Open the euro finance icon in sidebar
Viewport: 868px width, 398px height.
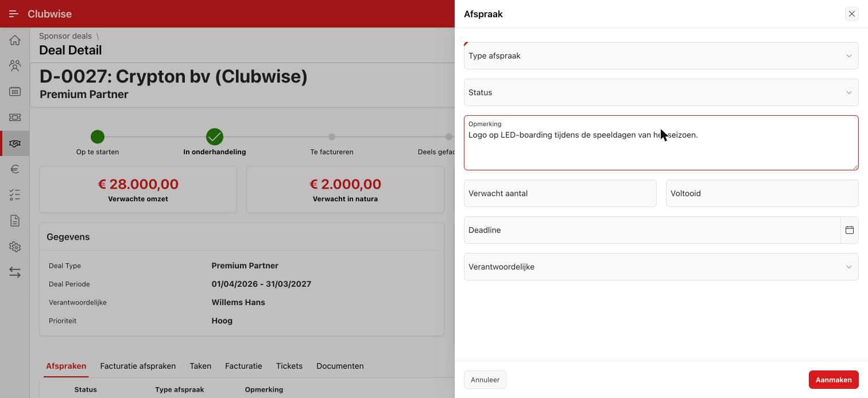point(15,169)
